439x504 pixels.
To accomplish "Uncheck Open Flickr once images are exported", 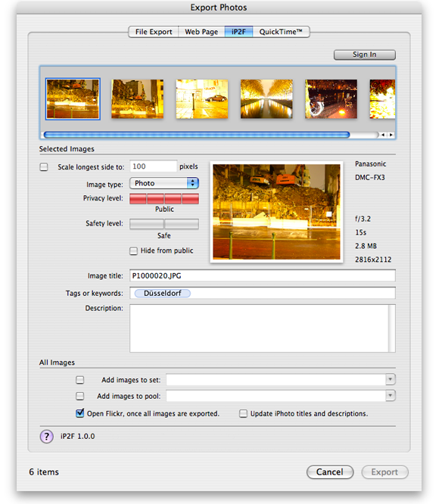I will coord(79,413).
